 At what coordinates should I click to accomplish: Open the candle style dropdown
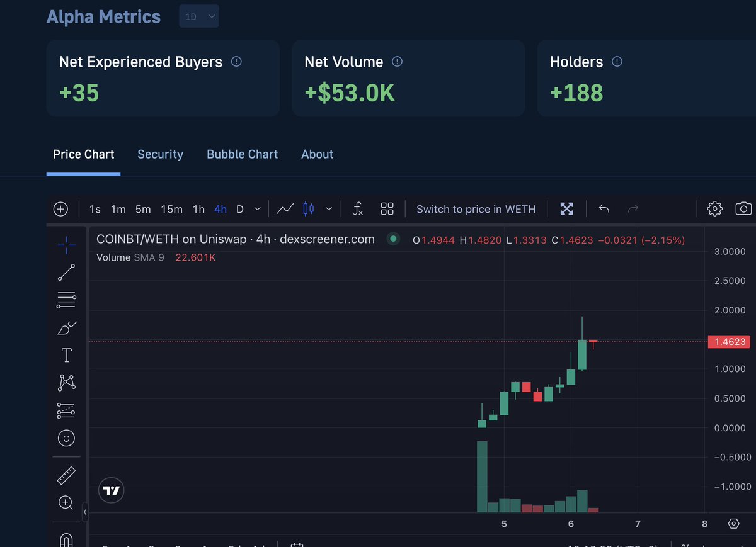(x=328, y=208)
